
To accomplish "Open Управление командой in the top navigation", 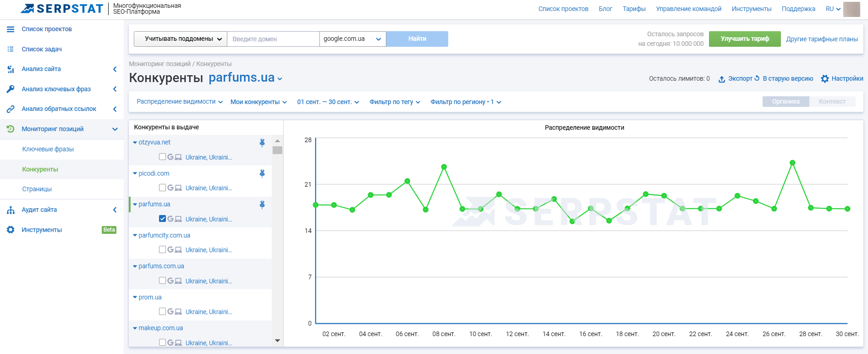I will pyautogui.click(x=689, y=9).
